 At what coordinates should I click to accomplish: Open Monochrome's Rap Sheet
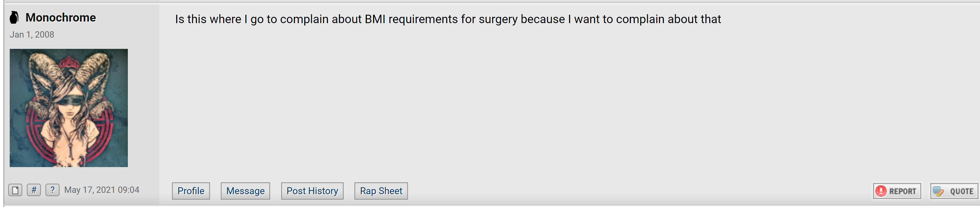pyautogui.click(x=381, y=191)
